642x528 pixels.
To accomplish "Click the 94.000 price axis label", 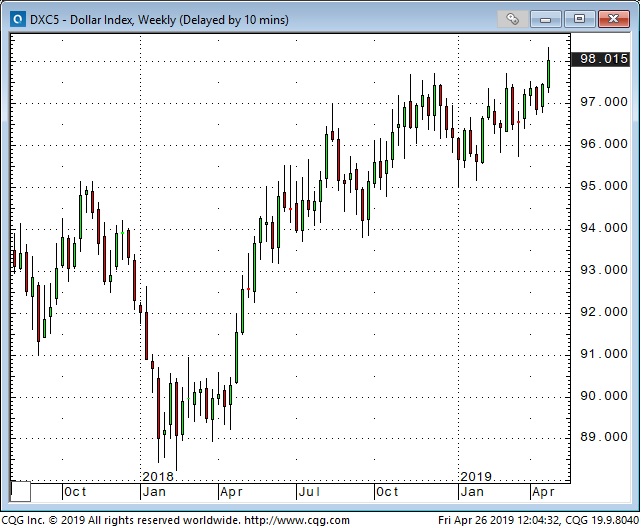I will tap(604, 228).
